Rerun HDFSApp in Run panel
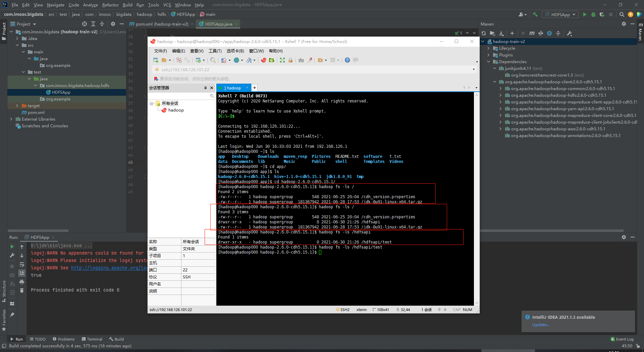644x352 pixels. (12, 247)
